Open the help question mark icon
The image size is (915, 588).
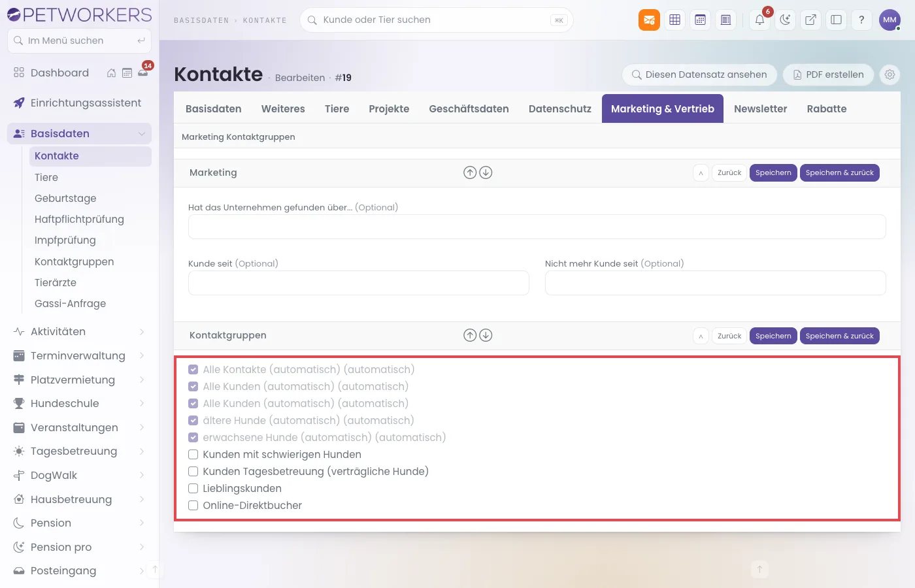861,20
